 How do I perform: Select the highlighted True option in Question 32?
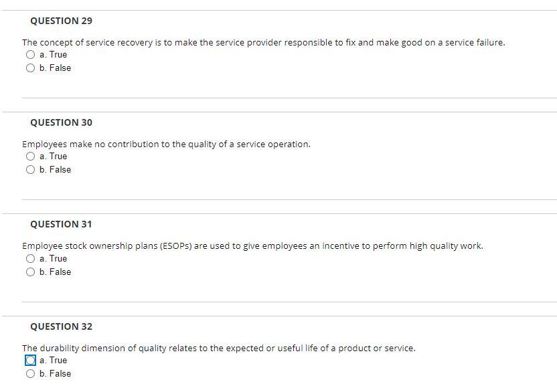[x=30, y=360]
